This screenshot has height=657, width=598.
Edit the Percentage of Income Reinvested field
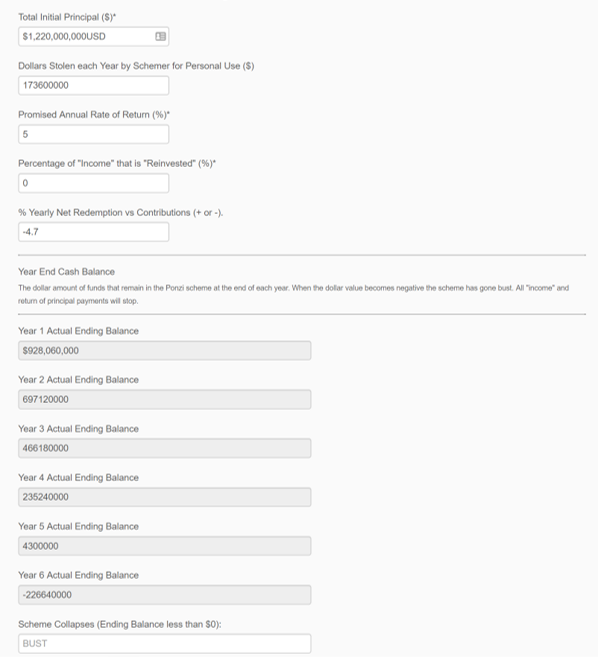(93, 183)
